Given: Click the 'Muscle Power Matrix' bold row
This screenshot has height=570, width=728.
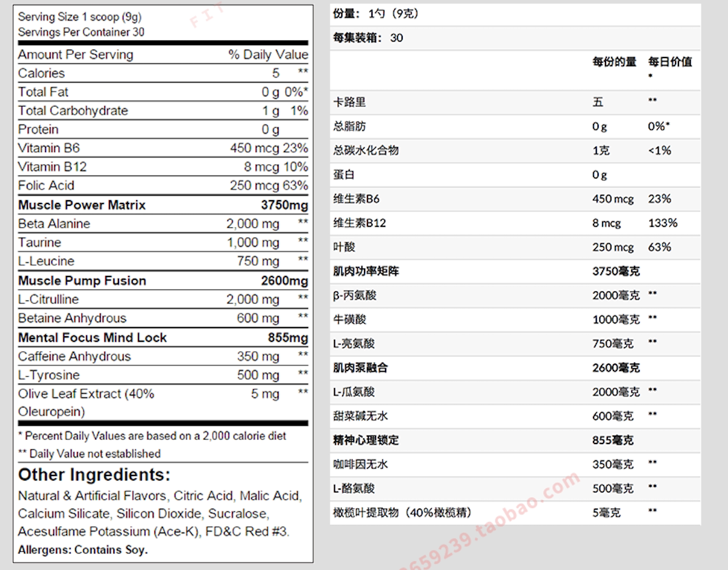Looking at the screenshot, I should [82, 205].
